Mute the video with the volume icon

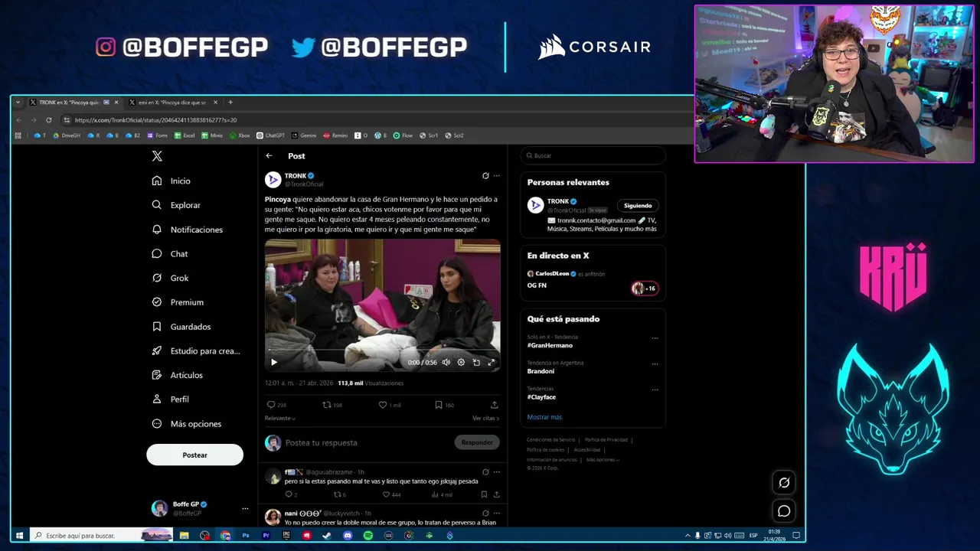446,363
